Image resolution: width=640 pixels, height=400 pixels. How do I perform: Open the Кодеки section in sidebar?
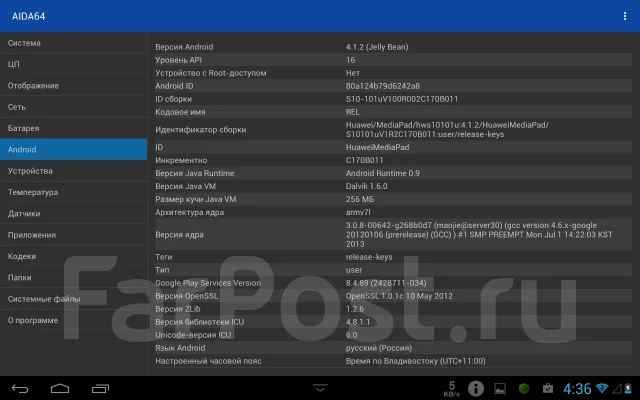pos(73,256)
